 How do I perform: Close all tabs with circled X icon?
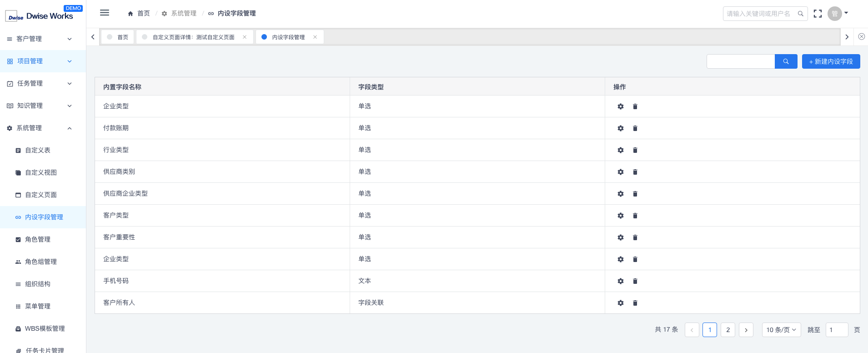tap(862, 36)
